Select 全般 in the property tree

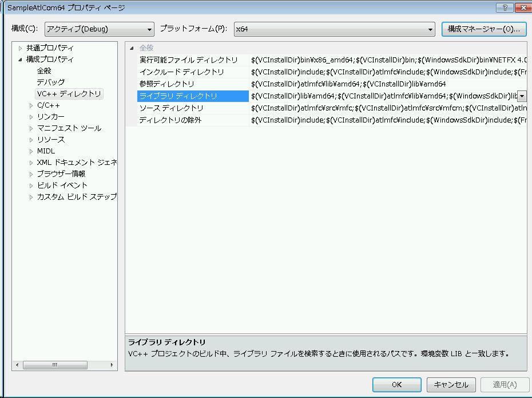click(x=44, y=71)
